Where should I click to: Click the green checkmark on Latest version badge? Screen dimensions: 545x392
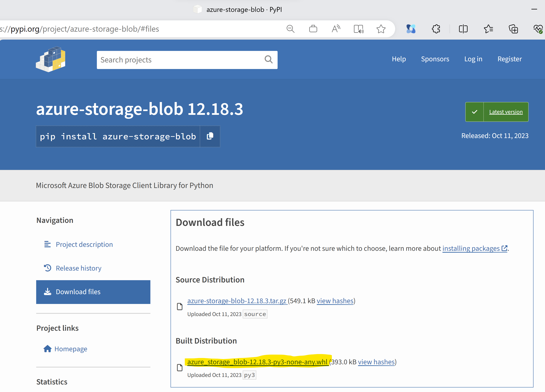(475, 112)
